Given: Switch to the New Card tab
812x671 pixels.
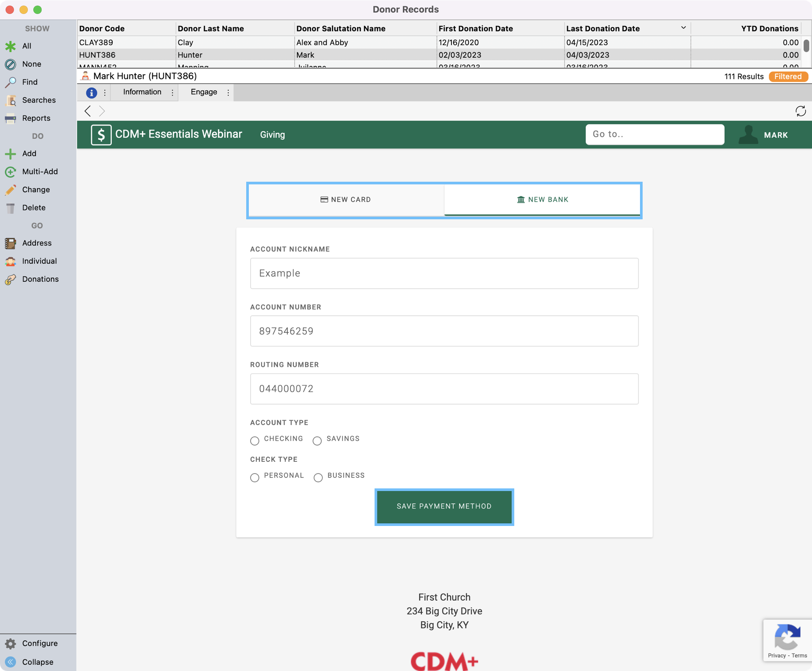Looking at the screenshot, I should point(346,200).
